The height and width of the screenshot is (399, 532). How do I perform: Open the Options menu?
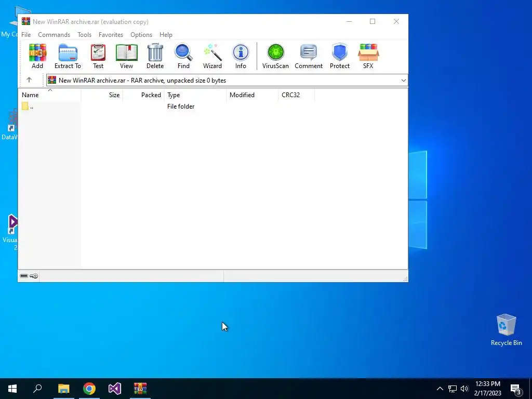coord(141,35)
